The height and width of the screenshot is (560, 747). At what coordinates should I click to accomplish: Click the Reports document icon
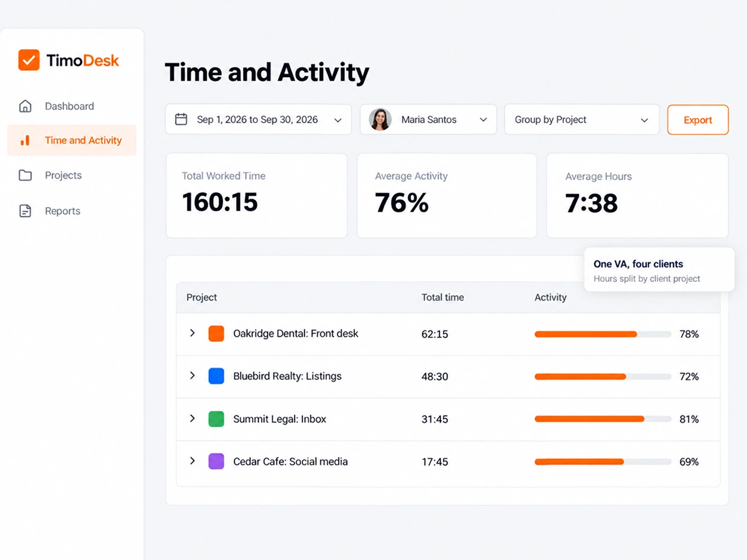tap(25, 211)
